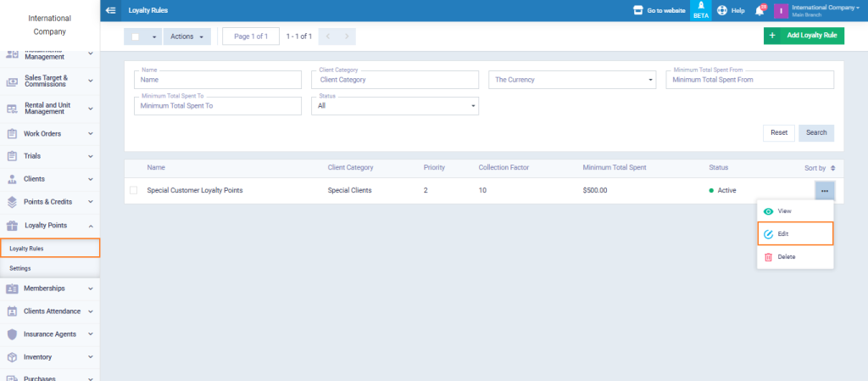Open the Loyalty Rules submenu item
The height and width of the screenshot is (381, 868).
click(x=50, y=249)
